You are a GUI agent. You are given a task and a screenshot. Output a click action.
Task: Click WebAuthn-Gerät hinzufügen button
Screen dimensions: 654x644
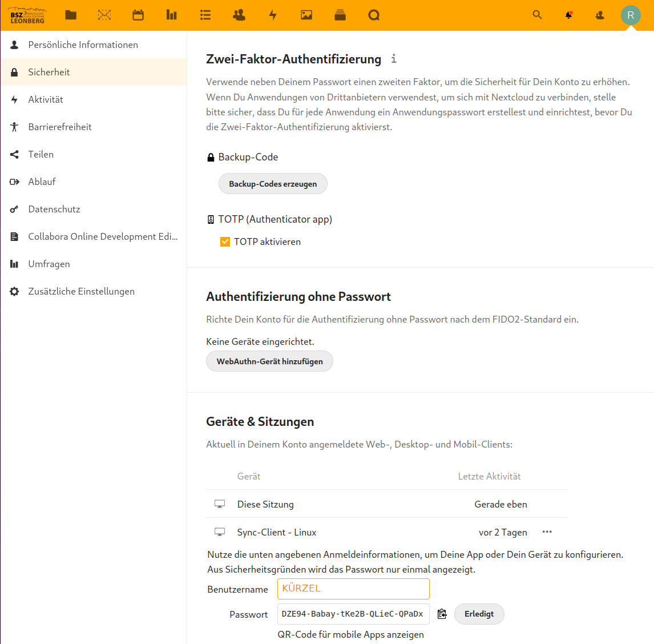tap(269, 361)
